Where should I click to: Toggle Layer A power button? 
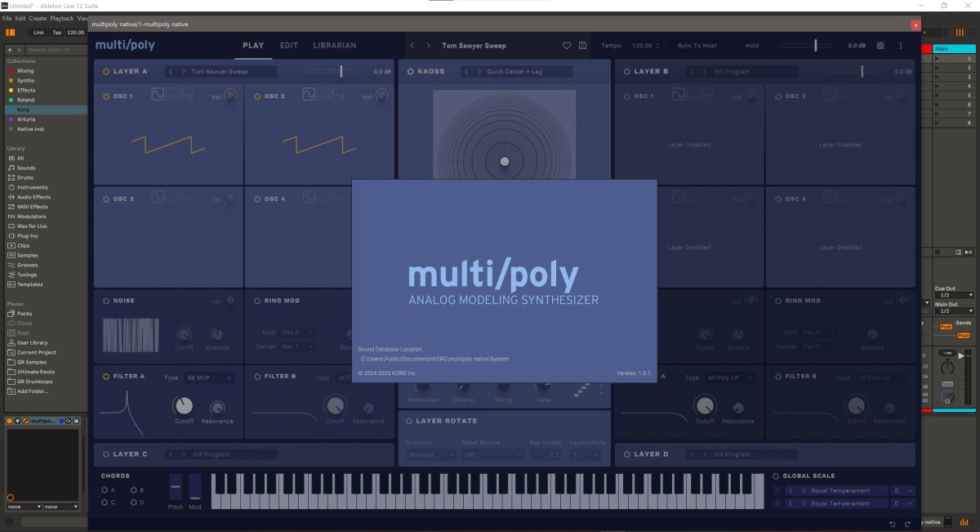[x=105, y=72]
